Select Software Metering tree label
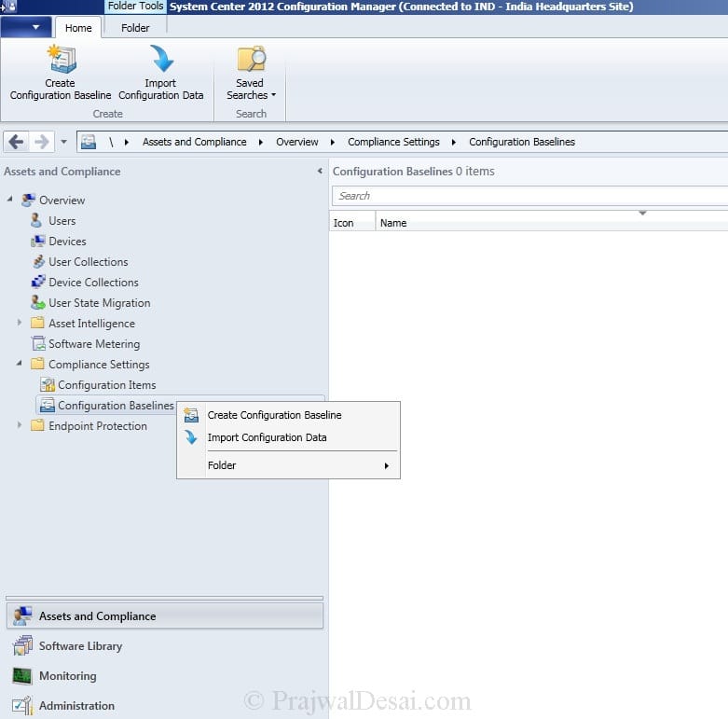 (94, 344)
